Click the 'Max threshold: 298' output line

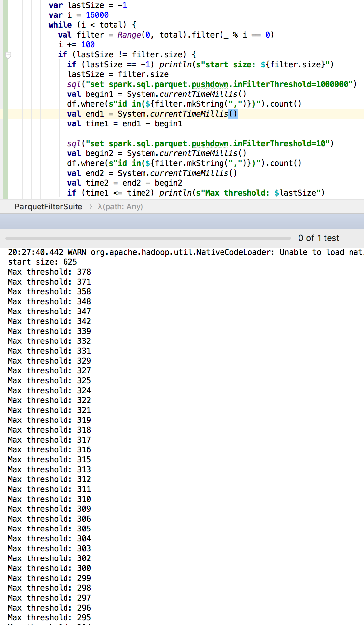pos(49,588)
